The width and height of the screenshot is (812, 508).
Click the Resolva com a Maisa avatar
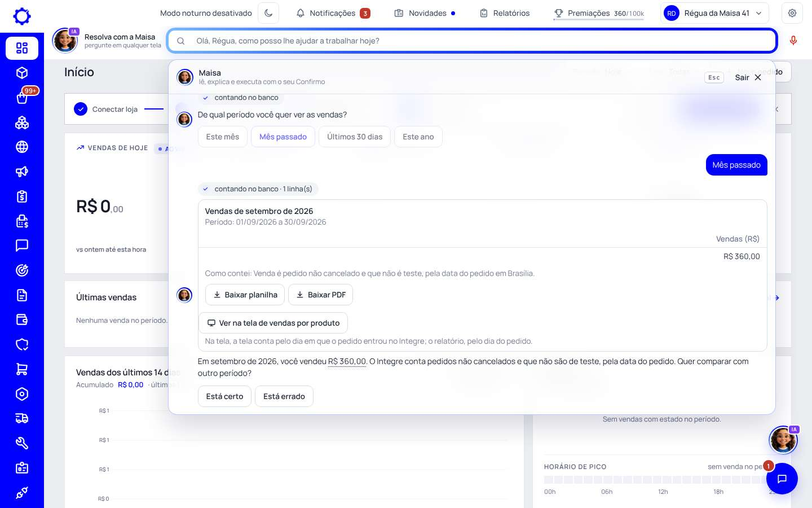(x=65, y=41)
